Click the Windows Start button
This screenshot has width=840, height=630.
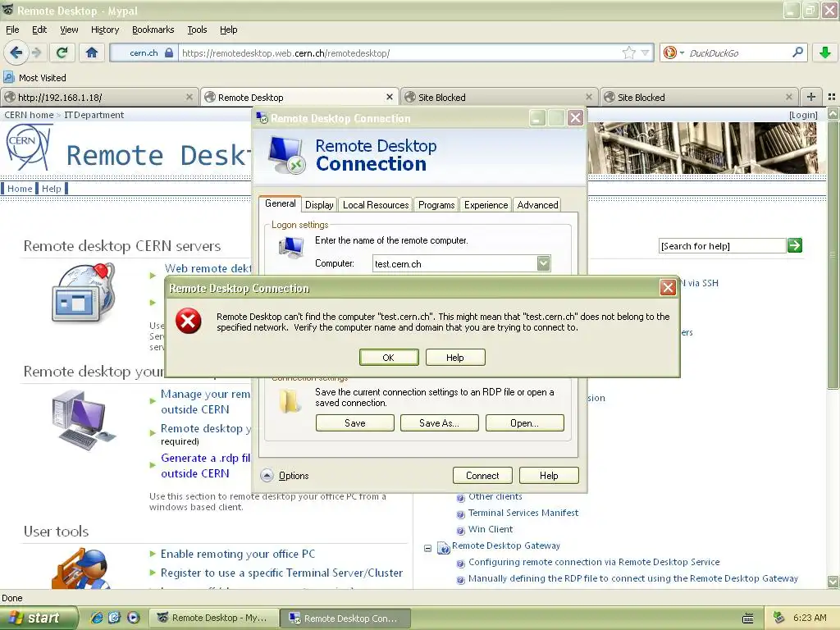tap(39, 618)
